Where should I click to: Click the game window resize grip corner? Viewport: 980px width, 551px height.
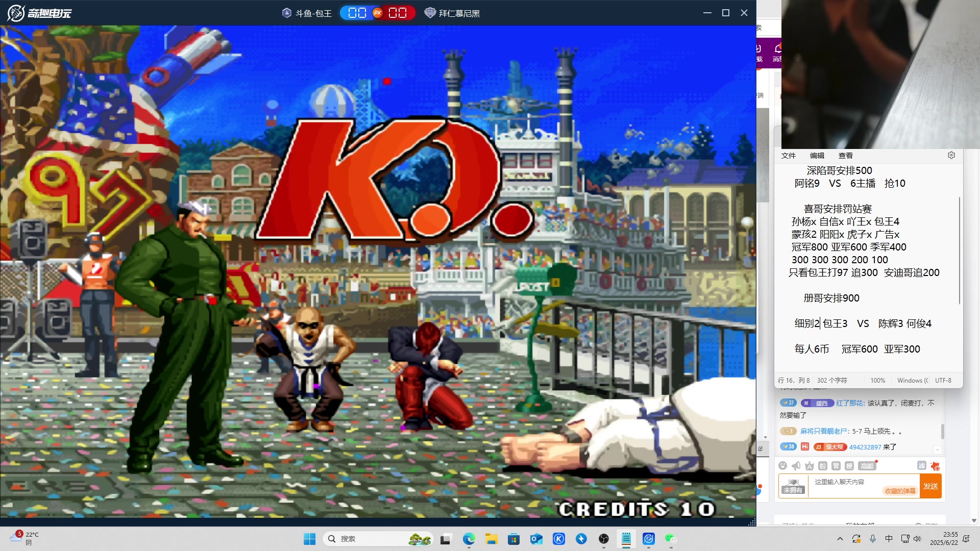(752, 522)
